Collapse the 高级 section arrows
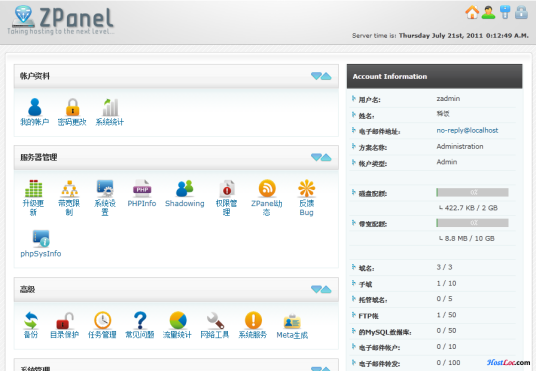The width and height of the screenshot is (536, 371). click(321, 290)
